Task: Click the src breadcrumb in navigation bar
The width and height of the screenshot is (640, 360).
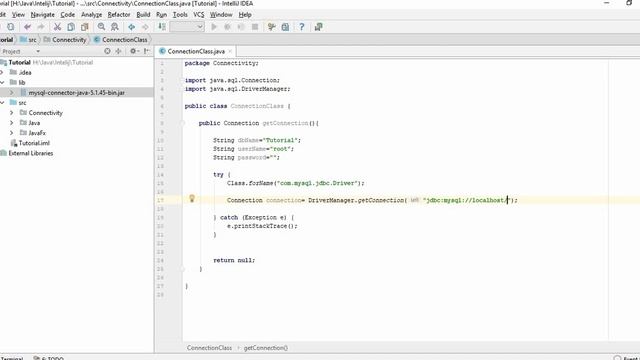Action: [x=29, y=40]
